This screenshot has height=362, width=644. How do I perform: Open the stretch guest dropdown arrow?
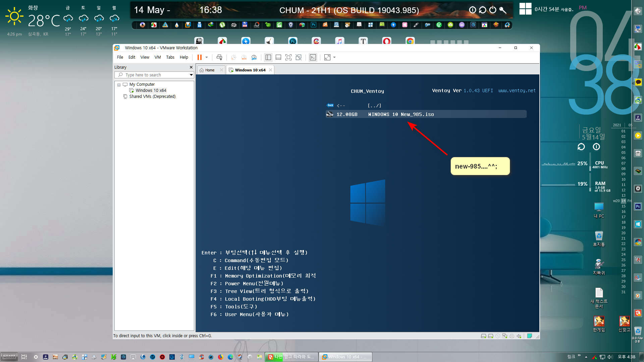[x=334, y=57]
